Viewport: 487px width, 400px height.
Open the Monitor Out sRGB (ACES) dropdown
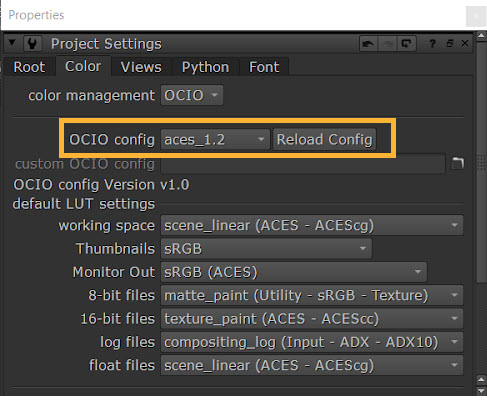[293, 272]
